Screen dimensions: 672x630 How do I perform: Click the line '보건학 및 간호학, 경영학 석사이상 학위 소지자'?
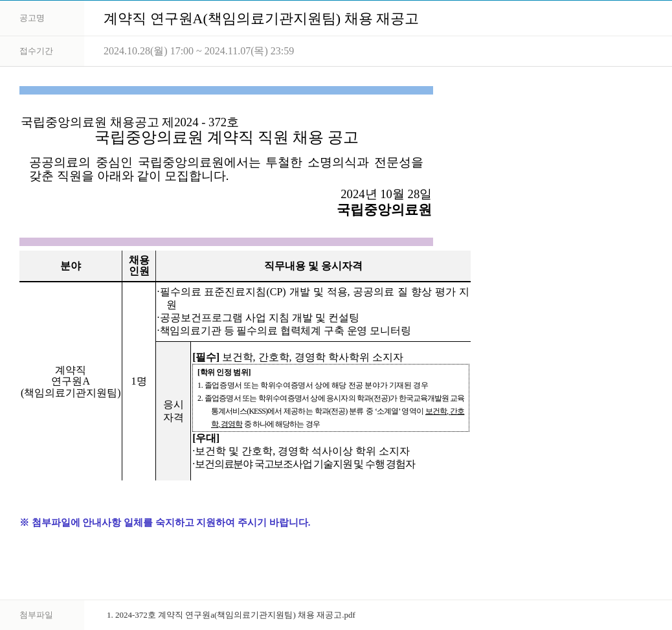click(301, 451)
